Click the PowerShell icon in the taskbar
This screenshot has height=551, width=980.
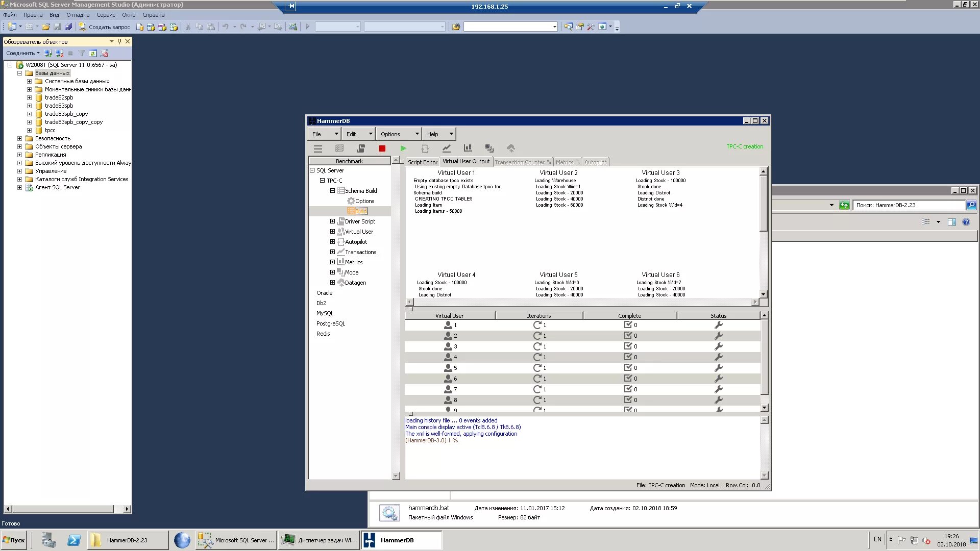(x=74, y=540)
